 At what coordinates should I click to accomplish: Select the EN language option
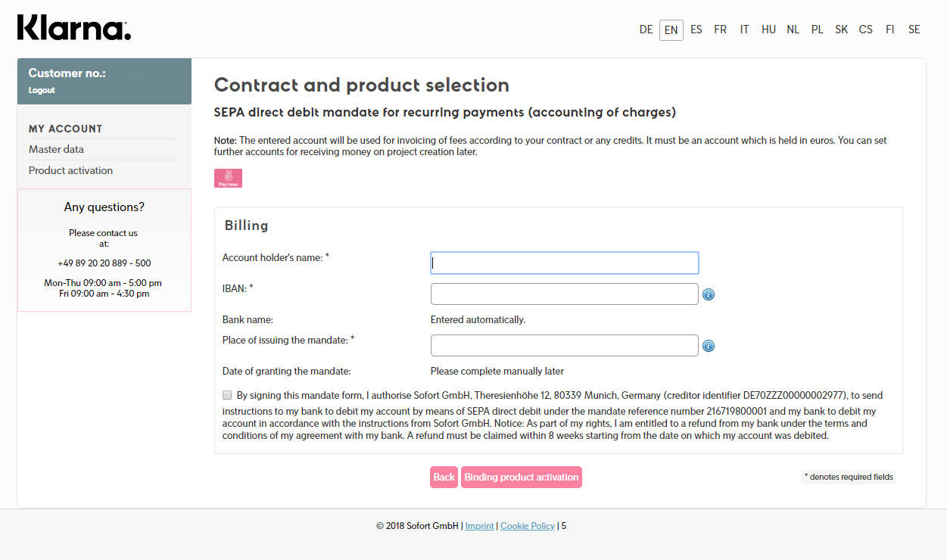tap(671, 30)
